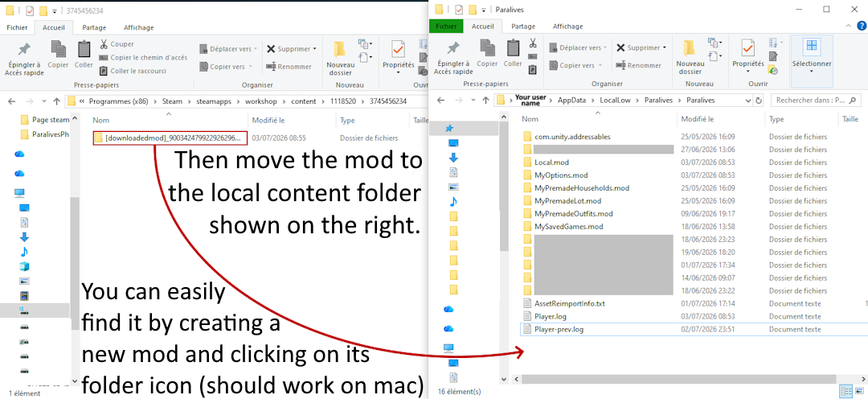The height and width of the screenshot is (399, 868).
Task: Click Nouveau dossier in the Paralives window
Action: (x=690, y=58)
